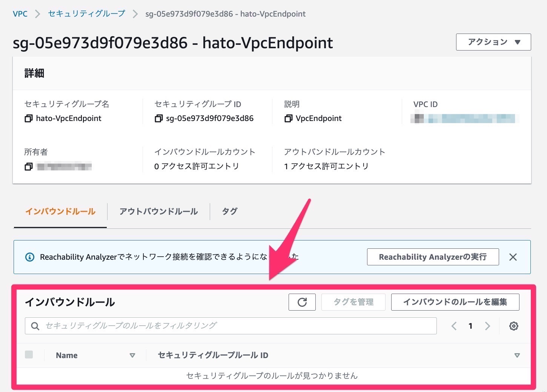This screenshot has width=547, height=392.
Task: Open the アクション dropdown menu
Action: [493, 42]
